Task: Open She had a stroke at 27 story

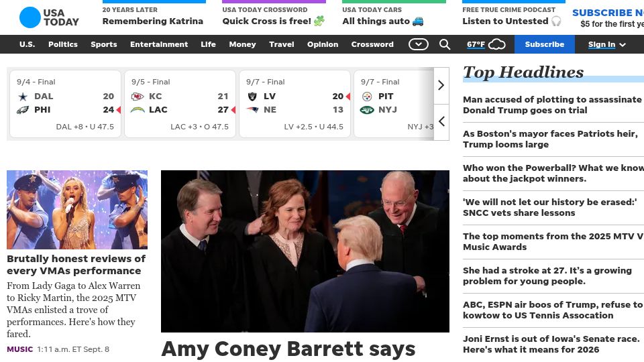Action: [547, 276]
